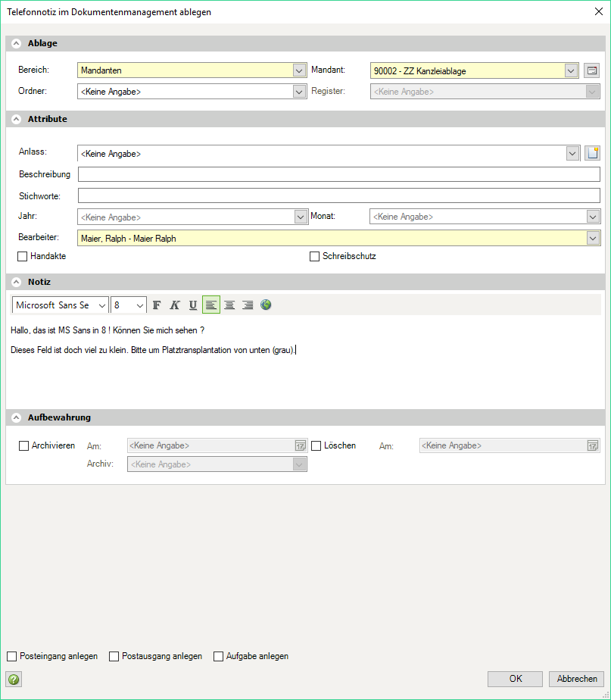The width and height of the screenshot is (611, 700).
Task: Toggle italic formatting in the Notiz toolbar
Action: pos(175,305)
